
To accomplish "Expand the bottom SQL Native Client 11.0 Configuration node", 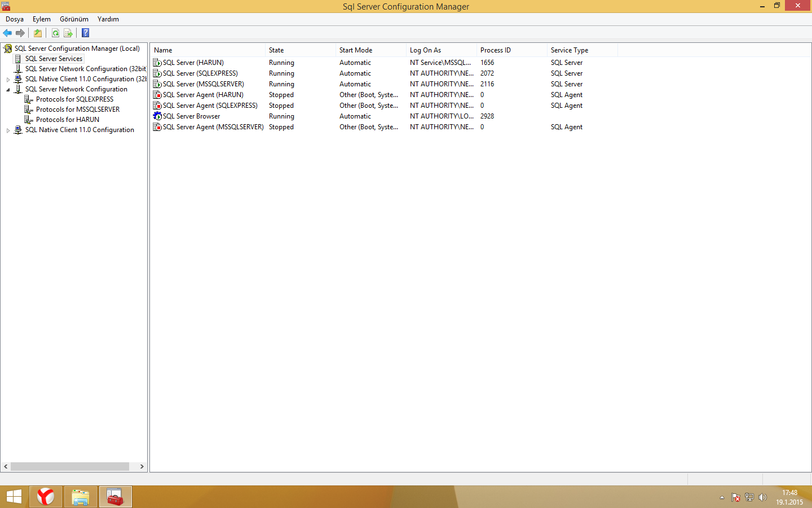I will point(8,130).
